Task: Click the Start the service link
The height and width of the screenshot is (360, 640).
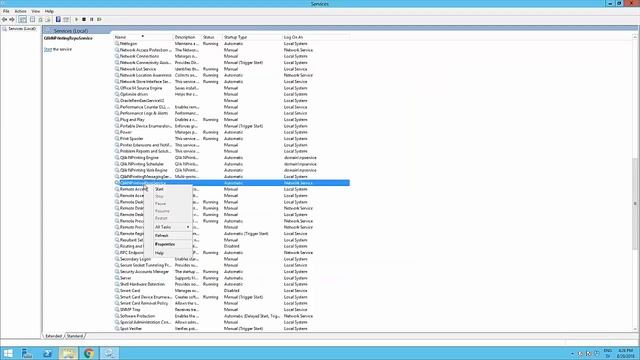Action: coord(48,49)
